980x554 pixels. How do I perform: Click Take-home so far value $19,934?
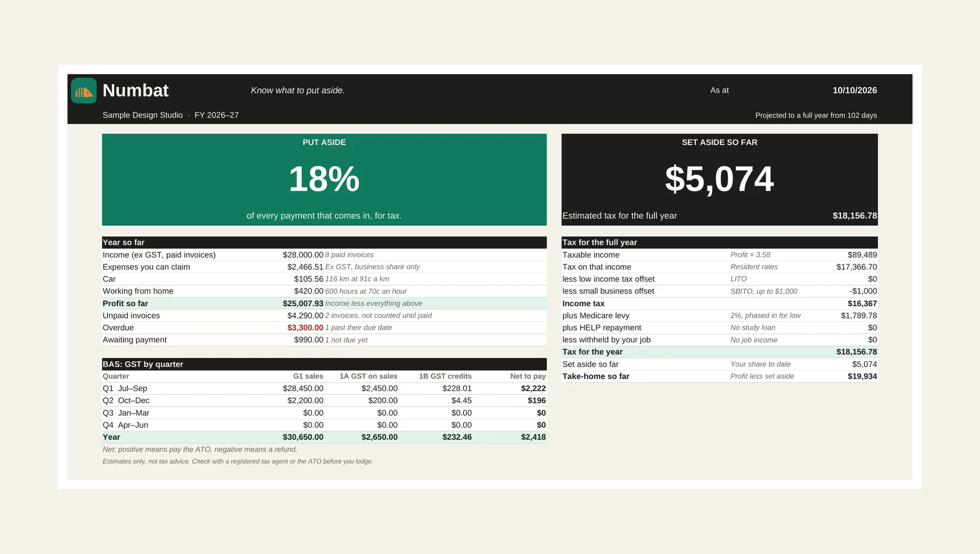pyautogui.click(x=862, y=376)
